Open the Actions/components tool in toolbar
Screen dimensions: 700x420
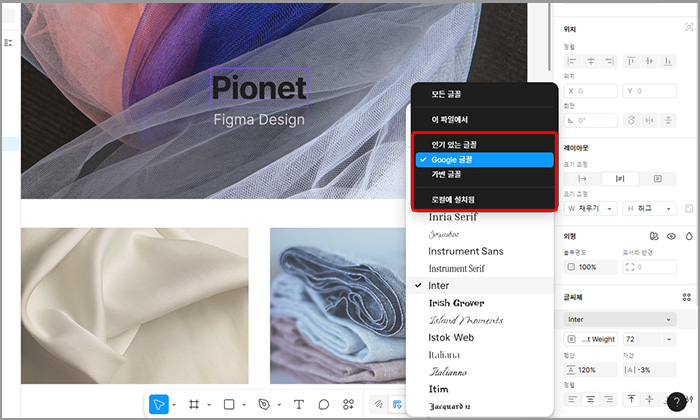click(348, 404)
